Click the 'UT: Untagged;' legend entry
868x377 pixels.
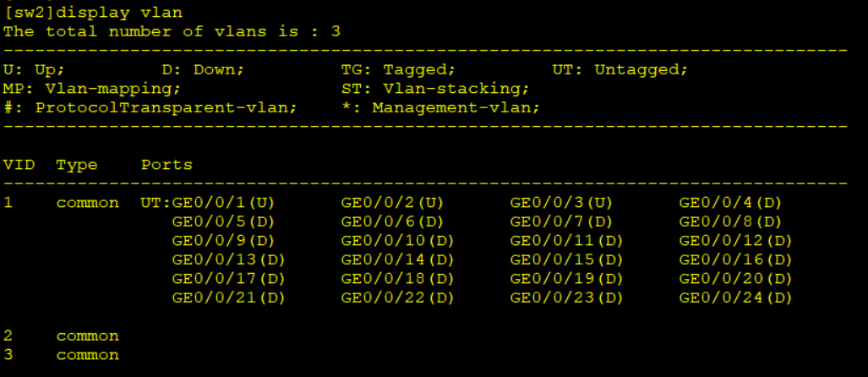[620, 69]
